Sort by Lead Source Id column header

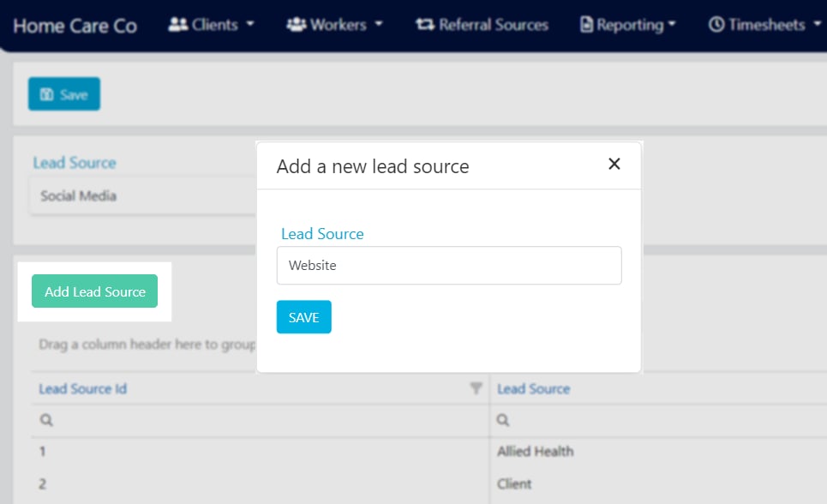tap(83, 389)
